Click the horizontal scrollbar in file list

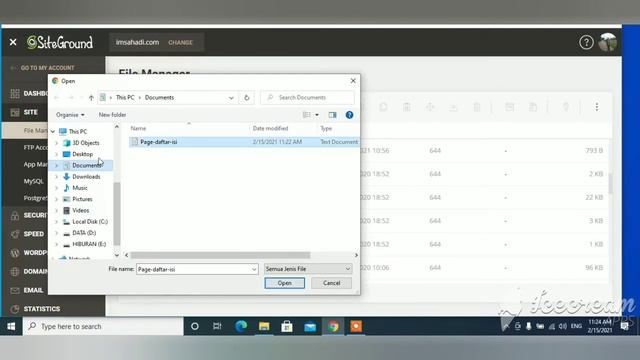220,255
